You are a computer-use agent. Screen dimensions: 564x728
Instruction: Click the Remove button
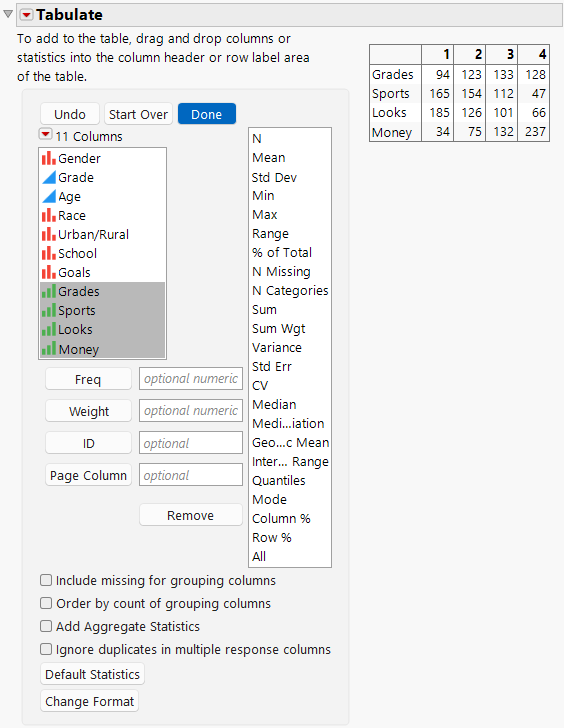(x=190, y=515)
